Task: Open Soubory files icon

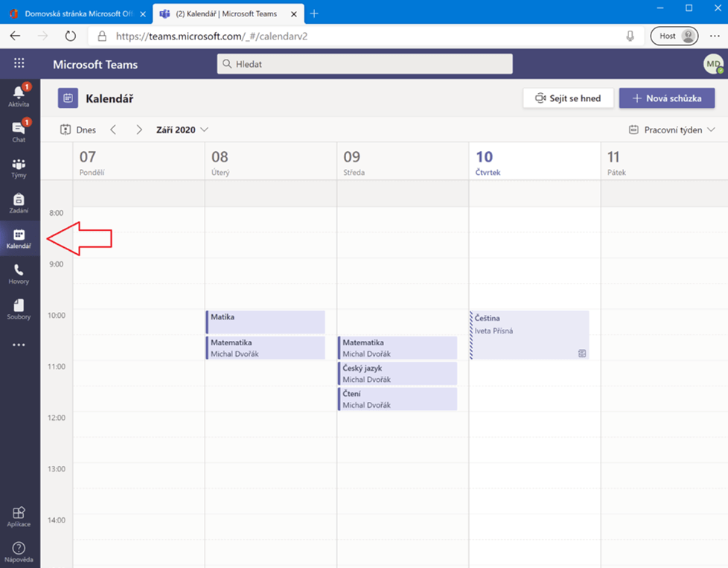Action: click(19, 309)
